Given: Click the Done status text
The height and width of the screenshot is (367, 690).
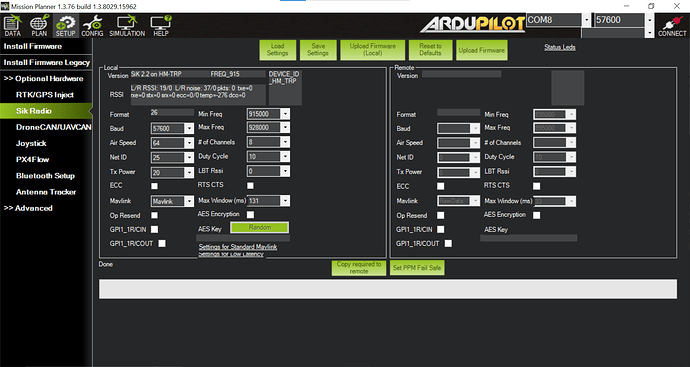Looking at the screenshot, I should (106, 264).
